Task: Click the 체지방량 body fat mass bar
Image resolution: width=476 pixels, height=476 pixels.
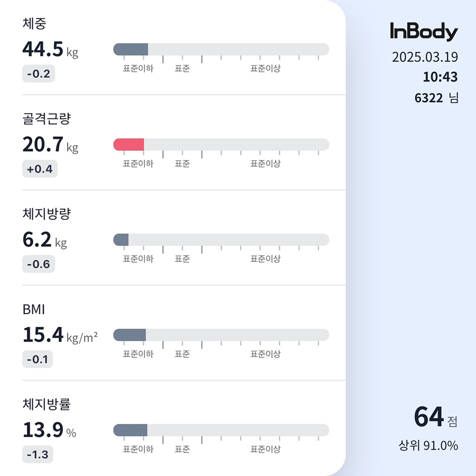Action: click(x=221, y=240)
